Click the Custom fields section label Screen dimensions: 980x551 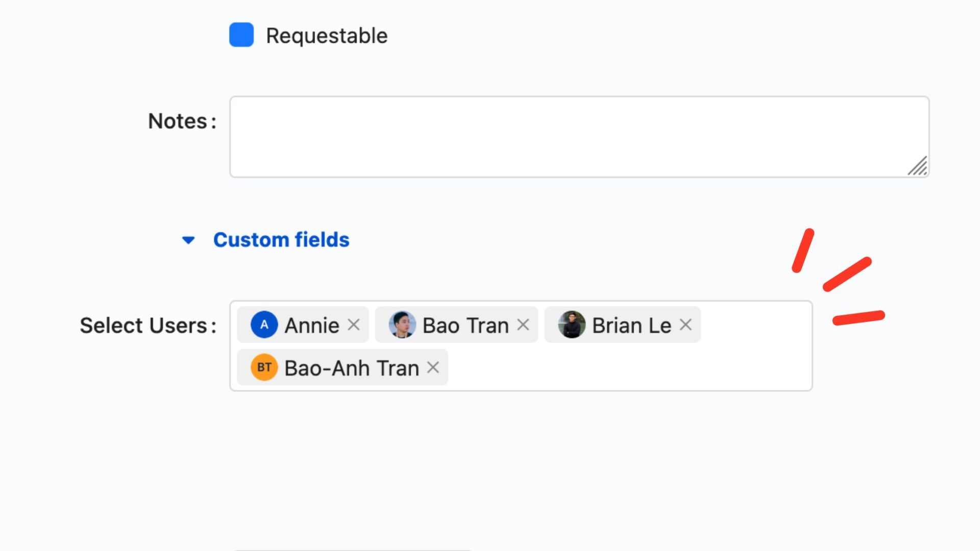click(281, 239)
